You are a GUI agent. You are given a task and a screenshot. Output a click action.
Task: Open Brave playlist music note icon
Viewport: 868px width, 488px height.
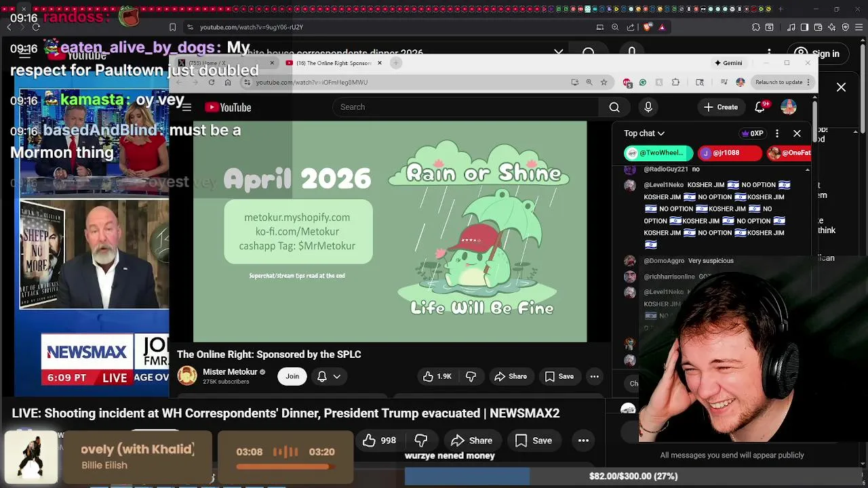point(791,27)
